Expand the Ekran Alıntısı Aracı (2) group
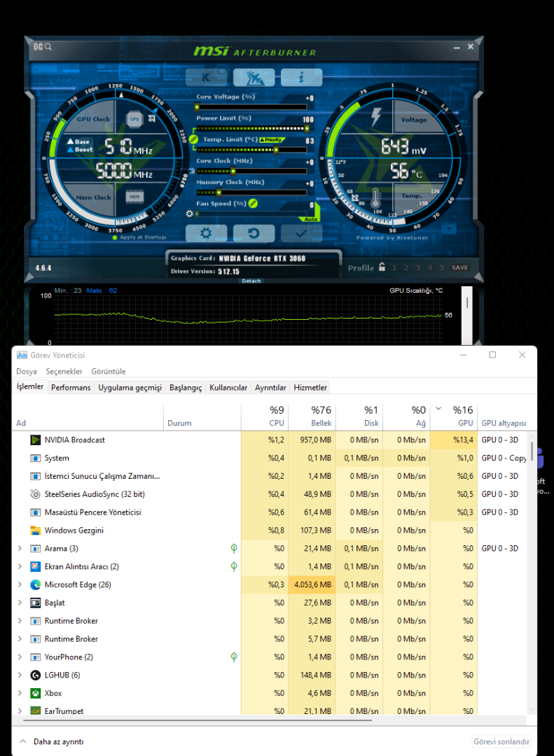The width and height of the screenshot is (554, 756). point(20,566)
